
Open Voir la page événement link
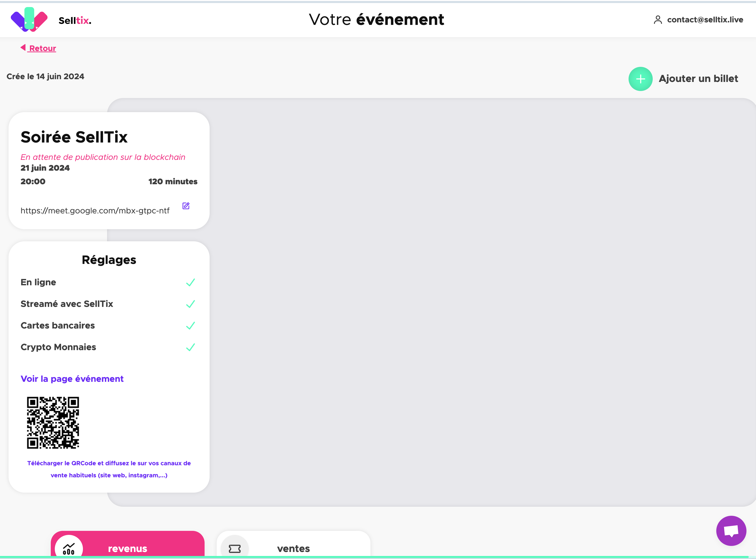coord(72,379)
